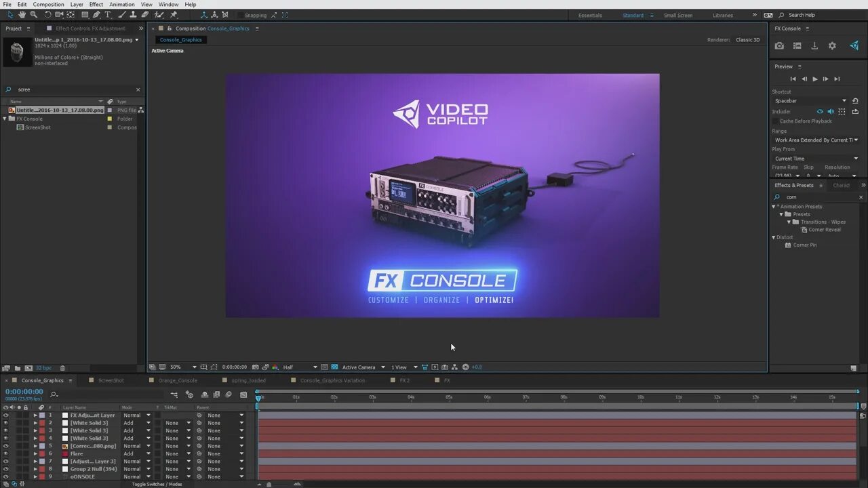Click Toggle Switches / Modes button
The height and width of the screenshot is (488, 868).
click(x=157, y=484)
